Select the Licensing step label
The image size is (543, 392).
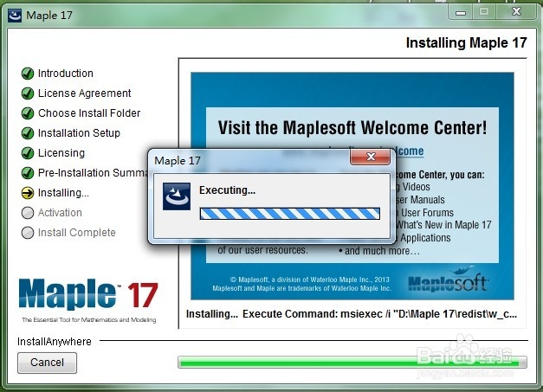[x=61, y=153]
